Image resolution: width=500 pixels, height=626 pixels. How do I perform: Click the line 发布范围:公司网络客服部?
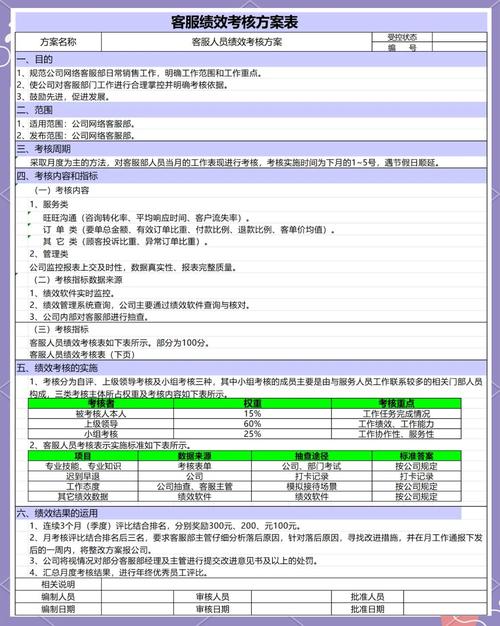click(x=76, y=135)
